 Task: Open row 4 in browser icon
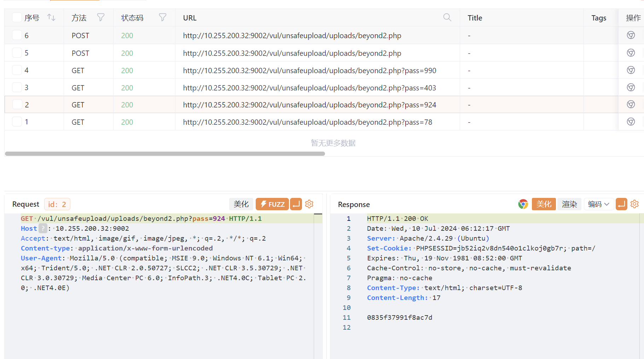(631, 70)
